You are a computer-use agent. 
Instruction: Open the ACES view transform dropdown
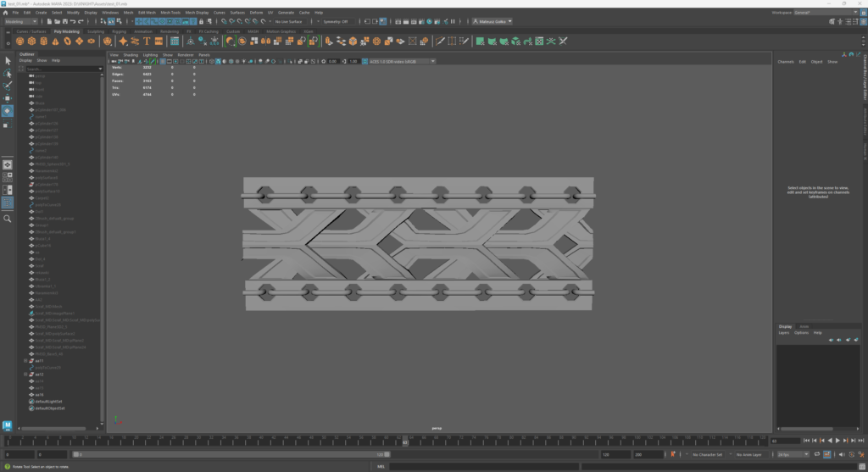(x=403, y=61)
